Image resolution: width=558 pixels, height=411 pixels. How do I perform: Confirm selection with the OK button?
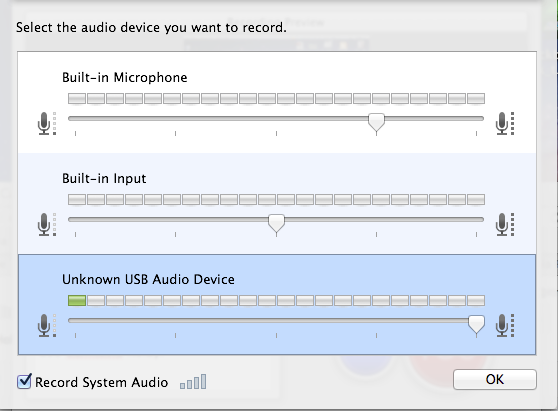(x=495, y=379)
